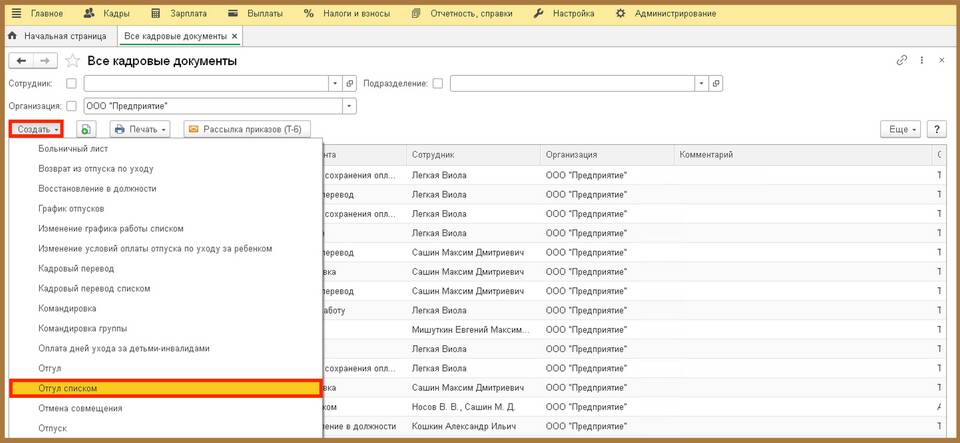Switch to the Начальная страница tab

coord(57,36)
